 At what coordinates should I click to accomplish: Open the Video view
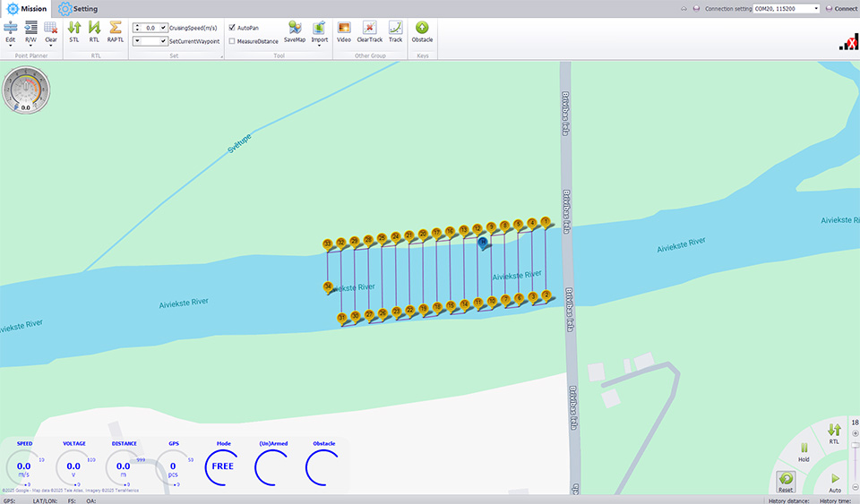tap(344, 30)
